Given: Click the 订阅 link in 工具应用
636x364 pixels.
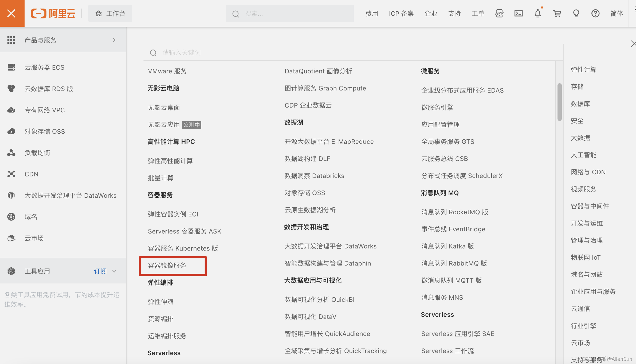Looking at the screenshot, I should [100, 271].
